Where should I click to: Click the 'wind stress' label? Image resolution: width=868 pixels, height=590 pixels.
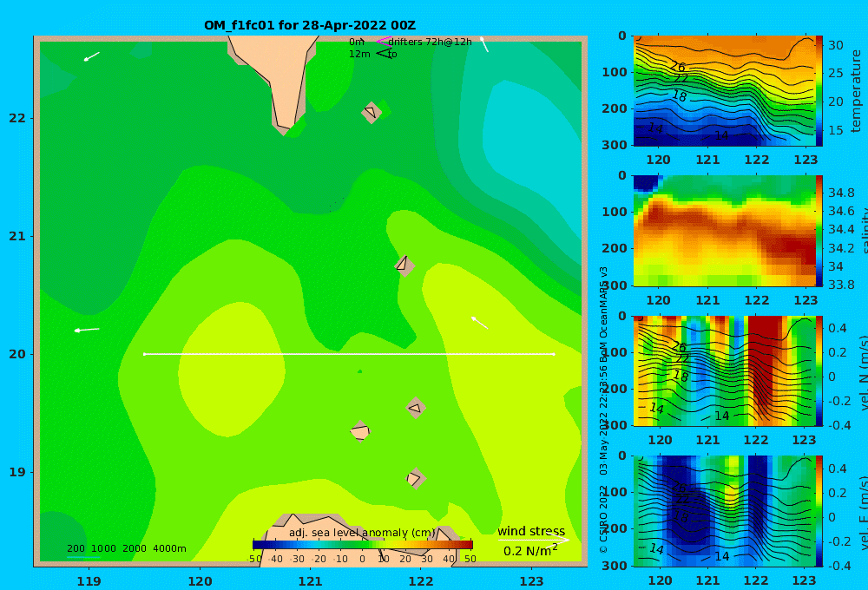[x=531, y=531]
